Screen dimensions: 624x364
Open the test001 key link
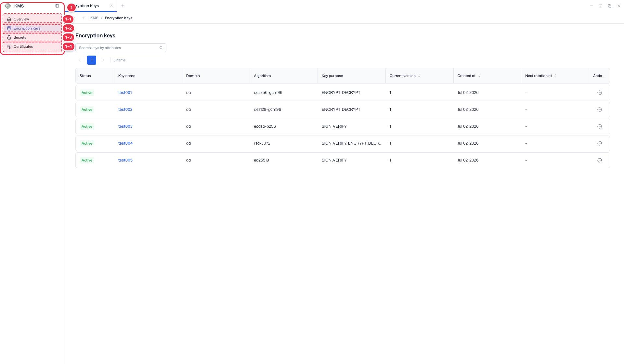(125, 93)
